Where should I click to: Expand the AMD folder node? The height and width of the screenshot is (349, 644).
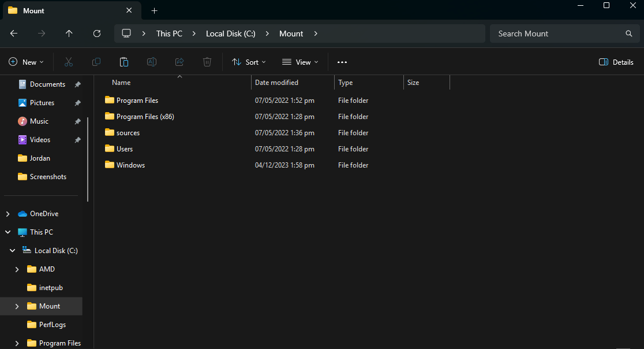point(17,269)
